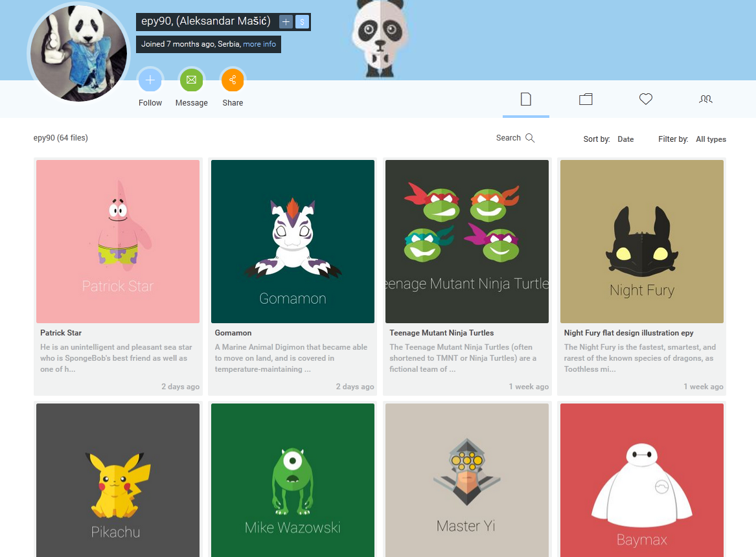Image resolution: width=756 pixels, height=557 pixels.
Task: Open Message via green envelope icon
Action: pyautogui.click(x=191, y=80)
